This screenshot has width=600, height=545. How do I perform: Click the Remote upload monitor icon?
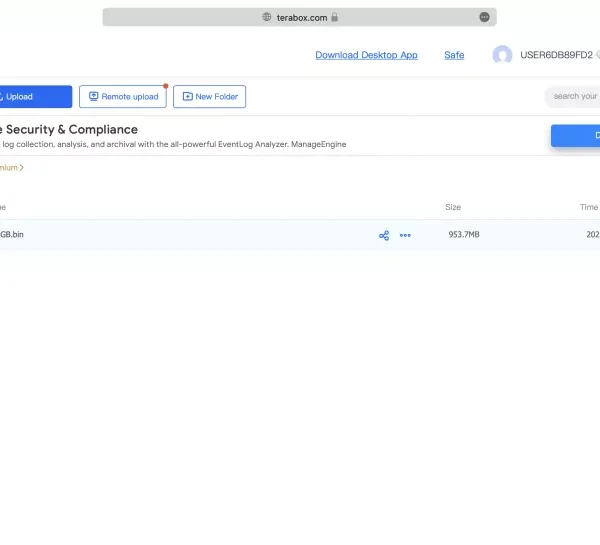(93, 97)
